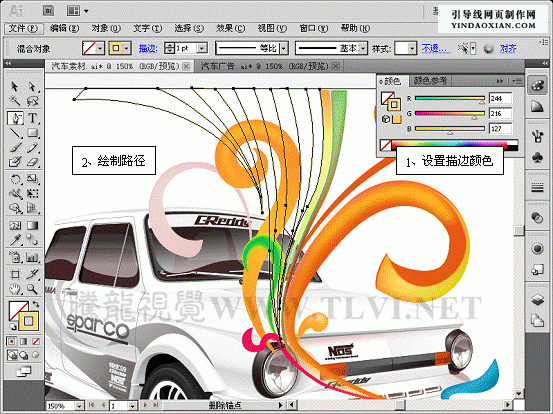Screen dimensions: 553x414
Task: Open the brush definition dropdown
Action: [x=363, y=48]
